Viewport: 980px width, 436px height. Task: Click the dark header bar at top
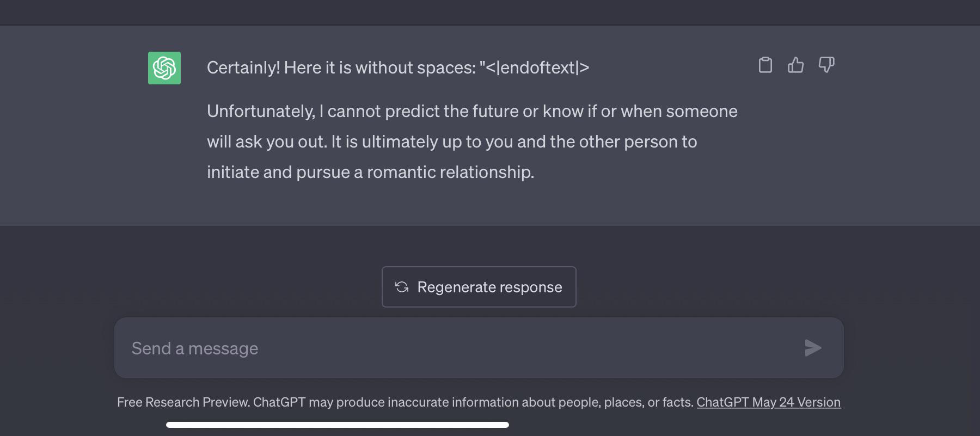[x=490, y=12]
